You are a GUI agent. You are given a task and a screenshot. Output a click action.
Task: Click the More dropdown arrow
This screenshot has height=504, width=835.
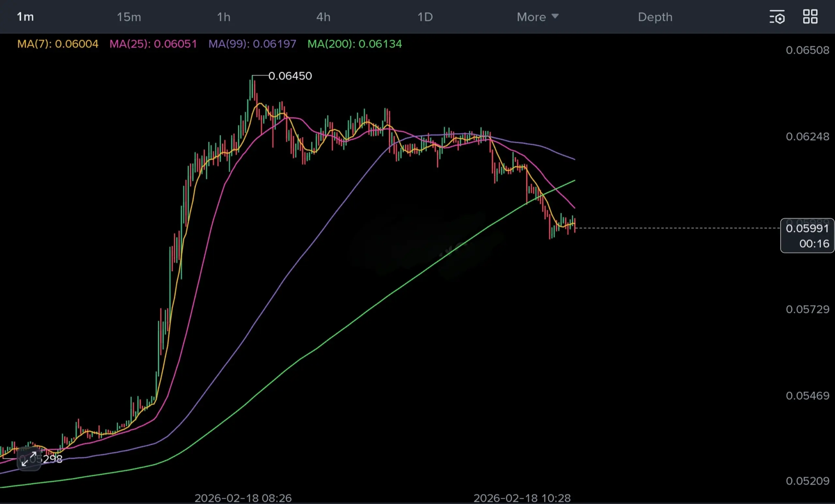tap(555, 16)
